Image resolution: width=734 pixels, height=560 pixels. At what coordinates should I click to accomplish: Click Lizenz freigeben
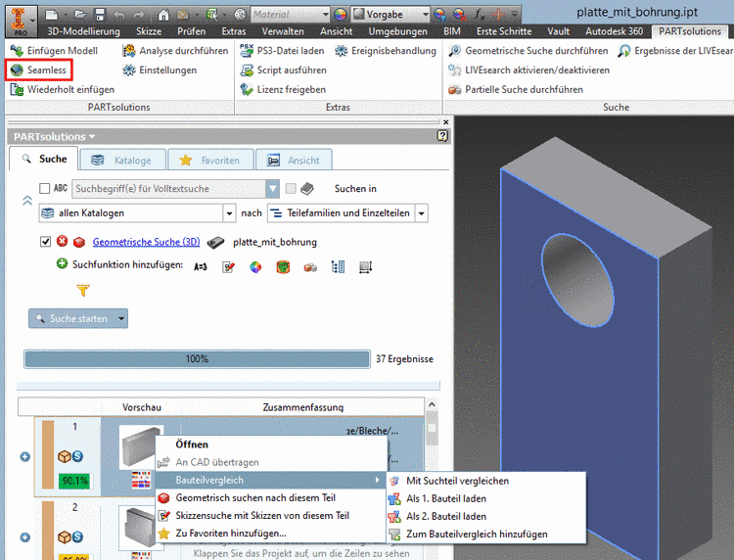coord(283,89)
